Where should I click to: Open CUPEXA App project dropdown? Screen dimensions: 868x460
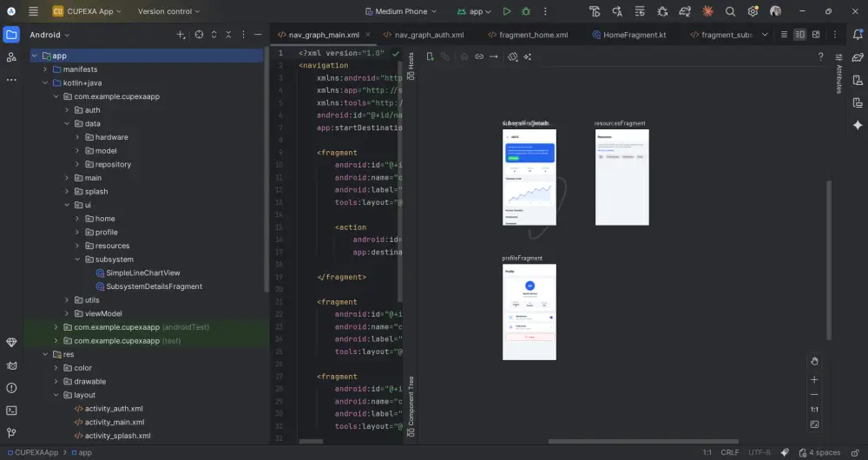tap(87, 11)
